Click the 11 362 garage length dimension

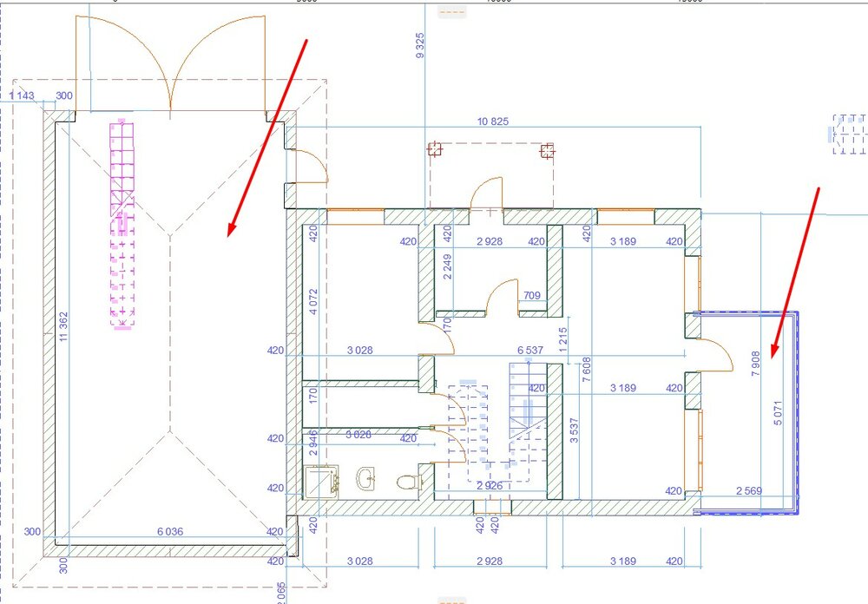[63, 326]
